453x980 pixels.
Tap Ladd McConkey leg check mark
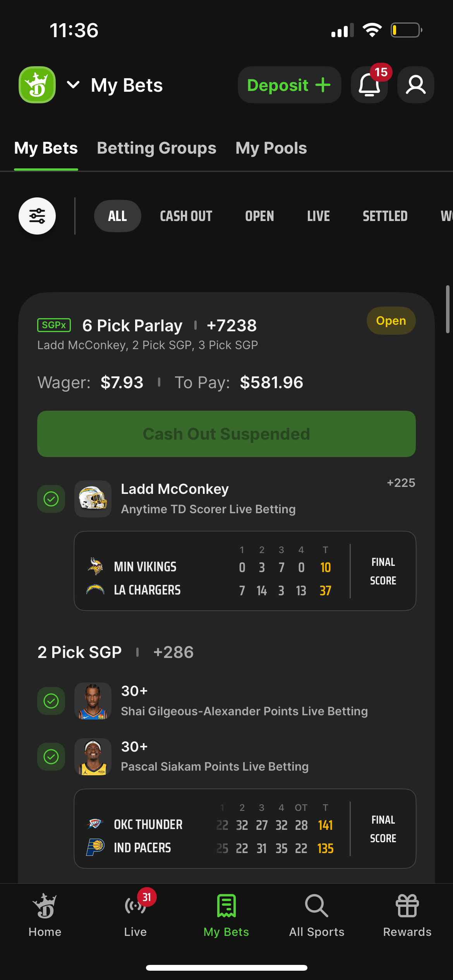(x=51, y=499)
